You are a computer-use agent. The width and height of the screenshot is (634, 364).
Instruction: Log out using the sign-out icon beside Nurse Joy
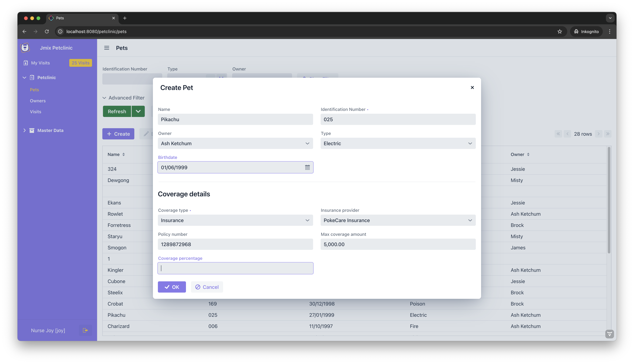coord(85,330)
